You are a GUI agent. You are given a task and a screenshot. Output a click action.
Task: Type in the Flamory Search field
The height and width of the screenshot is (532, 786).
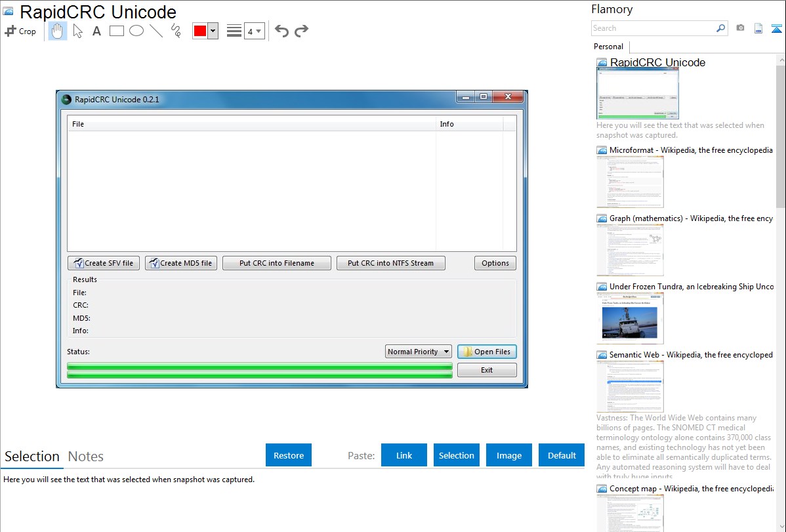(653, 28)
